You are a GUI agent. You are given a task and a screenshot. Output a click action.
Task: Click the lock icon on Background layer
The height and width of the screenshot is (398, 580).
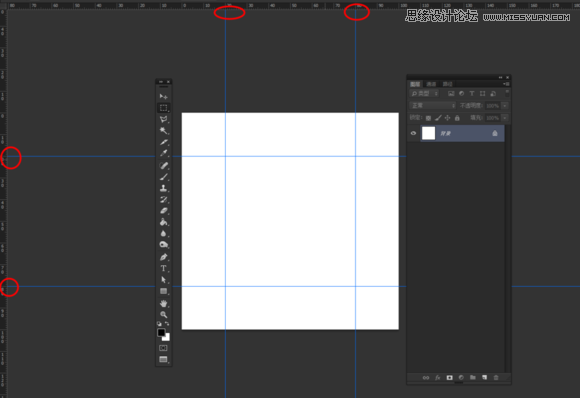(x=495, y=133)
